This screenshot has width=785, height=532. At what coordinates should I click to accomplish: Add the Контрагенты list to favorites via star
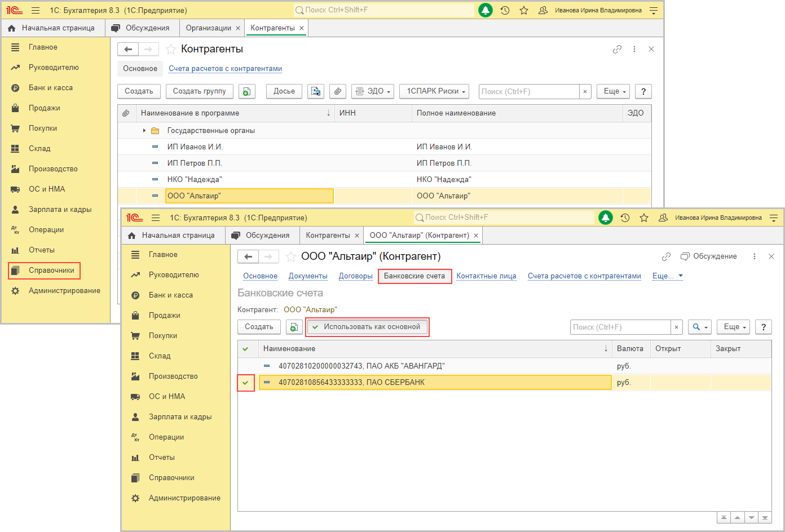tap(171, 50)
